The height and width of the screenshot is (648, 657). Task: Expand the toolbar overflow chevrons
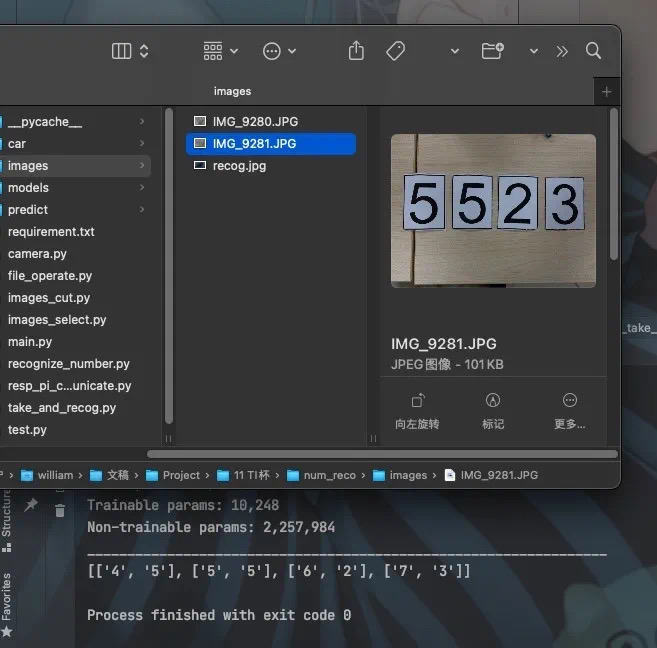(x=562, y=51)
